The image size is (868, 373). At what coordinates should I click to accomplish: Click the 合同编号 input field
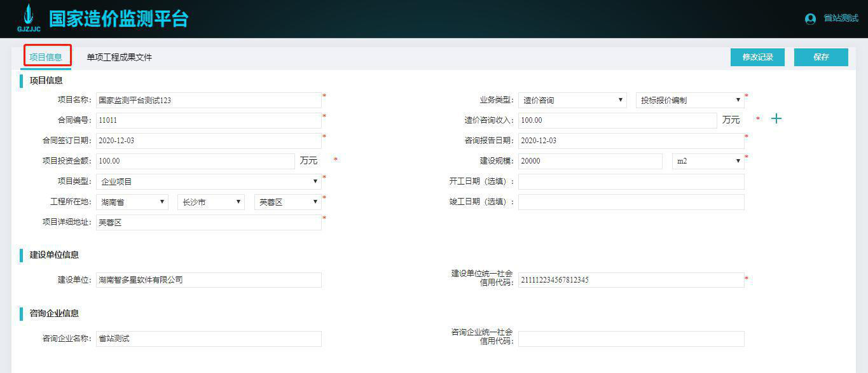(x=210, y=120)
